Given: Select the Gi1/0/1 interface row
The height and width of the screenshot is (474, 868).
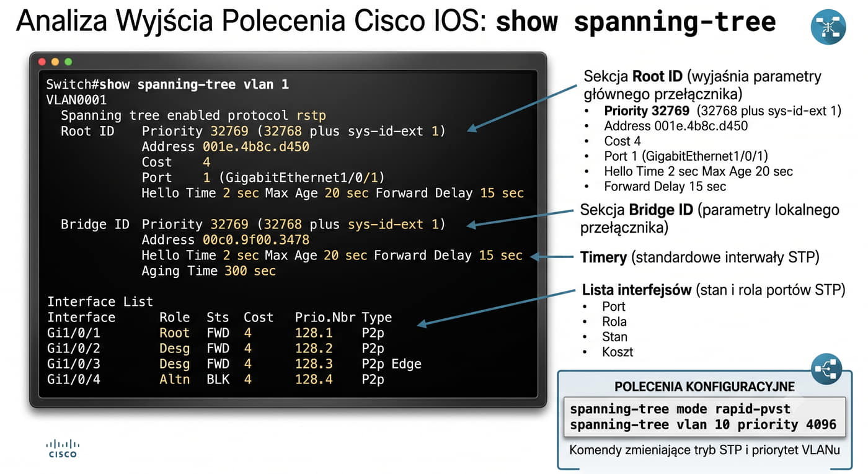Looking at the screenshot, I should click(216, 333).
